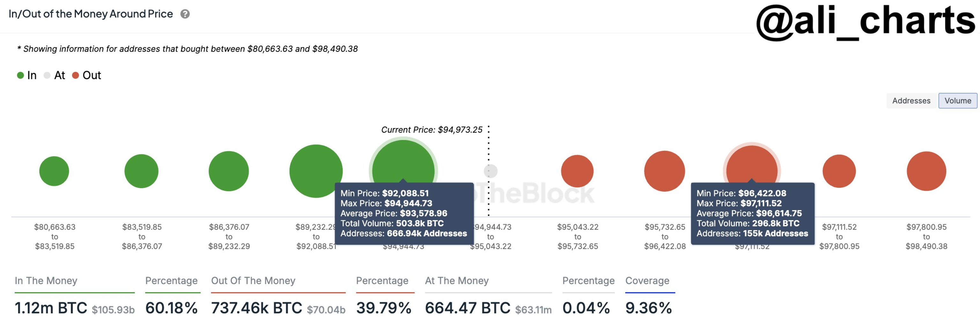
Task: Click the red bubble for $95,732.65 to $96,422.08
Action: click(x=664, y=171)
